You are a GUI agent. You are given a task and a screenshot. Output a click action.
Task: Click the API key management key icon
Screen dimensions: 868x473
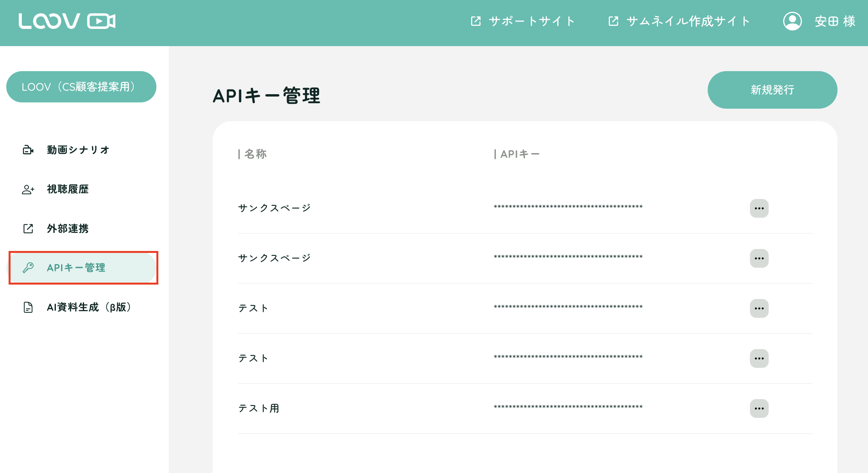tap(28, 268)
